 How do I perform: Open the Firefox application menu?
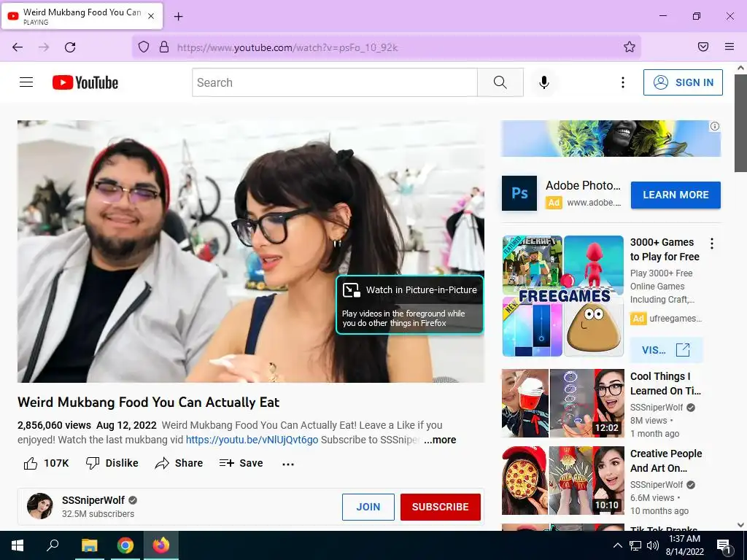(x=729, y=47)
